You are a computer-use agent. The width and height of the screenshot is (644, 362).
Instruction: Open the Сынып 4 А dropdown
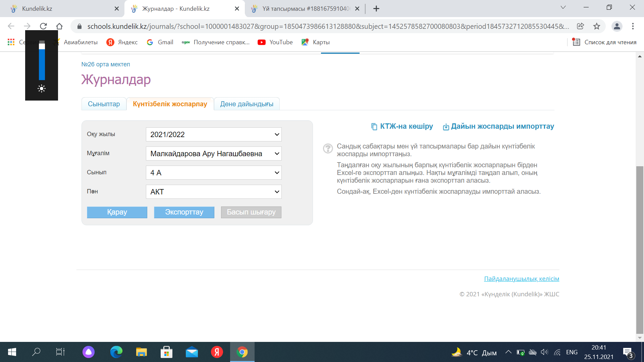click(214, 173)
